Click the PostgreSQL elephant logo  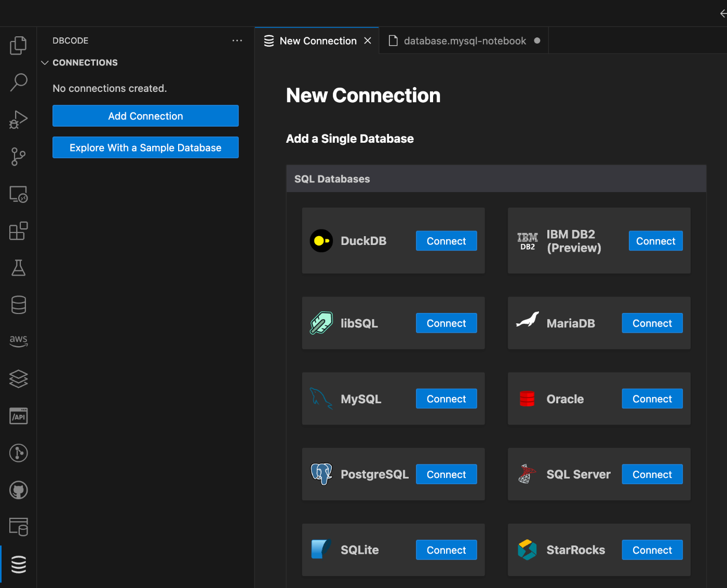[321, 474]
